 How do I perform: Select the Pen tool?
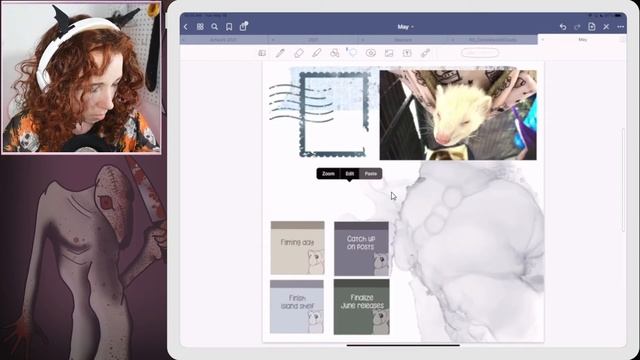(280, 53)
